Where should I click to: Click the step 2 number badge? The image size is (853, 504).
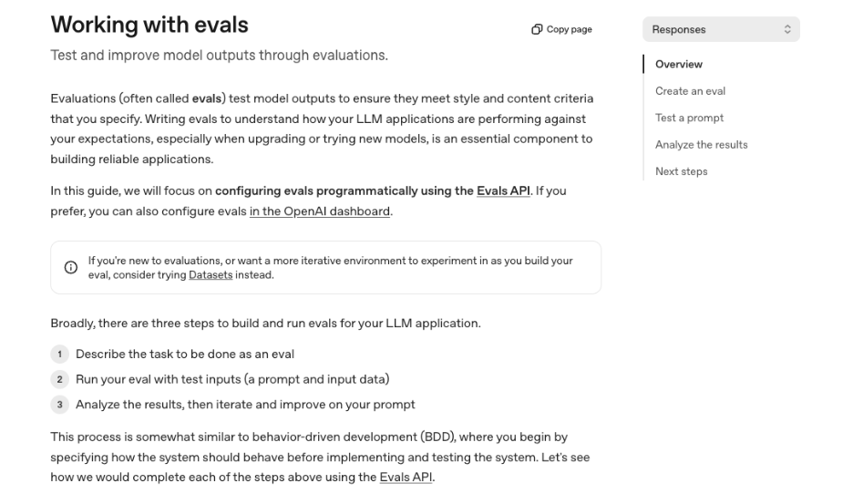pyautogui.click(x=60, y=379)
